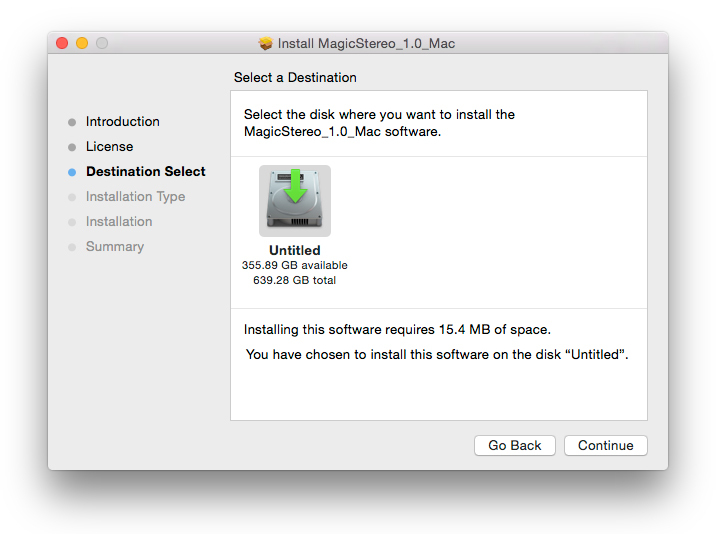
Task: Click the Installation step label
Action: pos(119,222)
